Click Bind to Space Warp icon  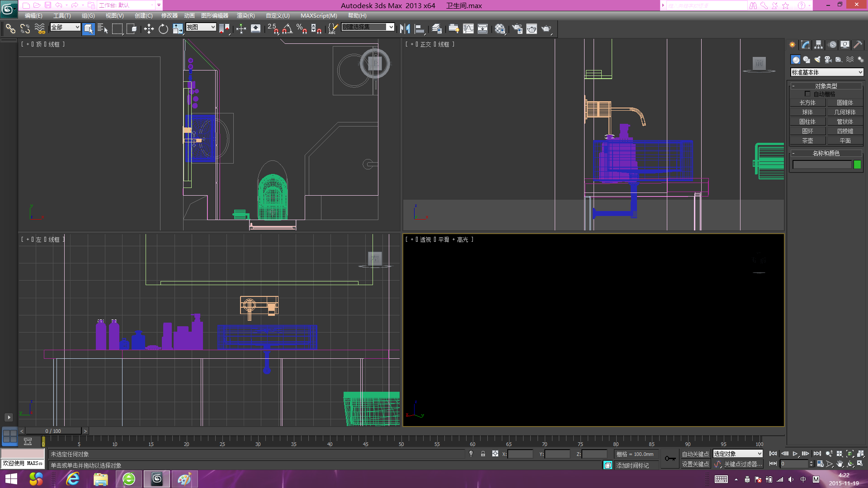click(40, 29)
